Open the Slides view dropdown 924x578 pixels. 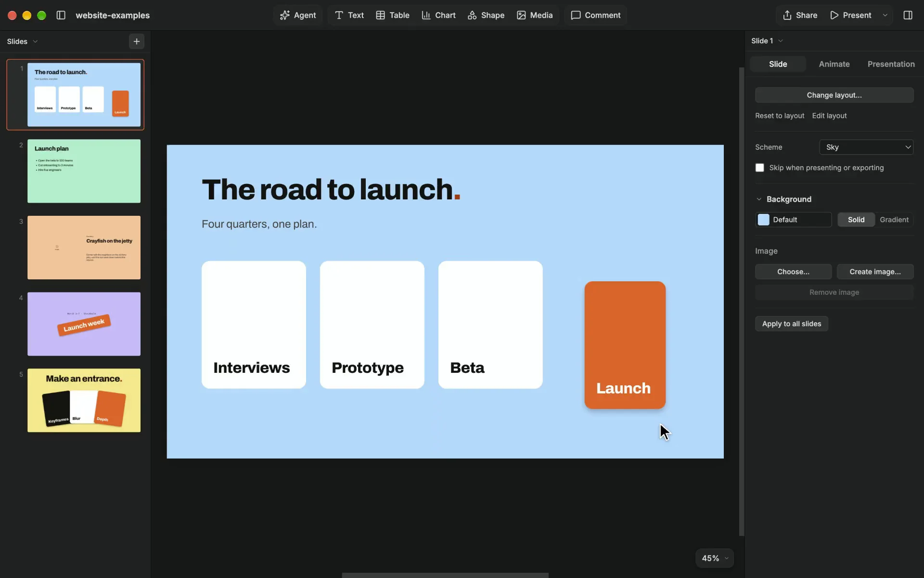pyautogui.click(x=22, y=41)
